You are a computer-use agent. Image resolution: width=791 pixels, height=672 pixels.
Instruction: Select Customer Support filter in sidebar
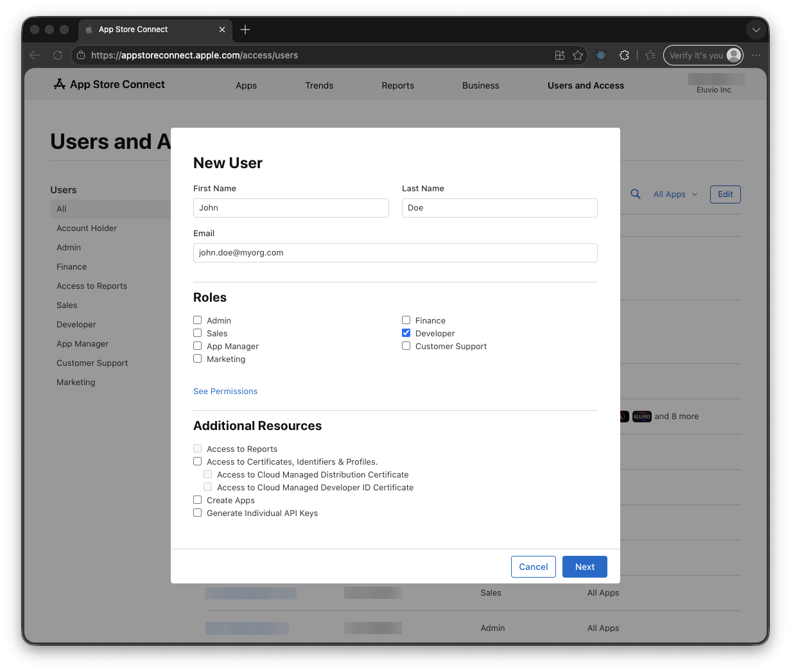coord(92,363)
